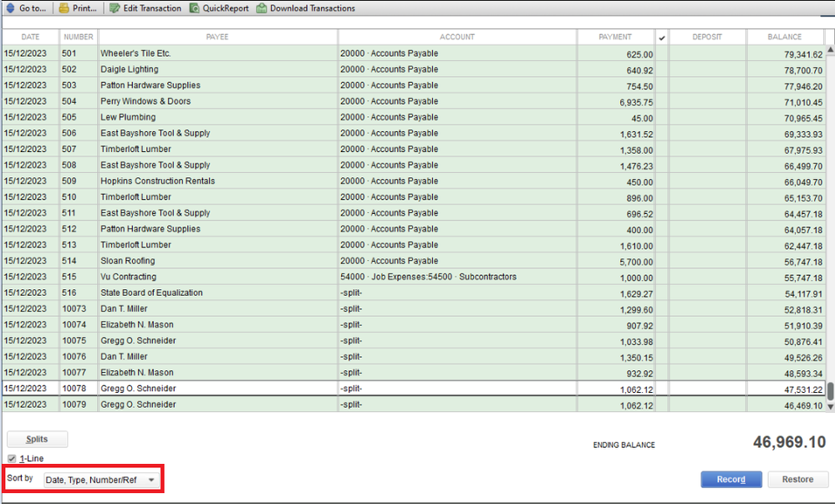The image size is (835, 504).
Task: Select payee Perry Windows & Doors
Action: point(145,101)
